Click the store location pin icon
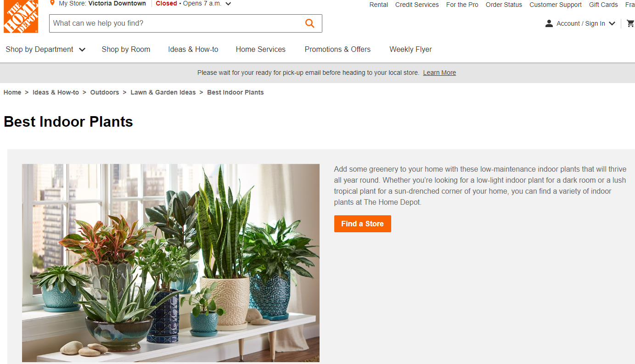The image size is (635, 364). coord(52,3)
